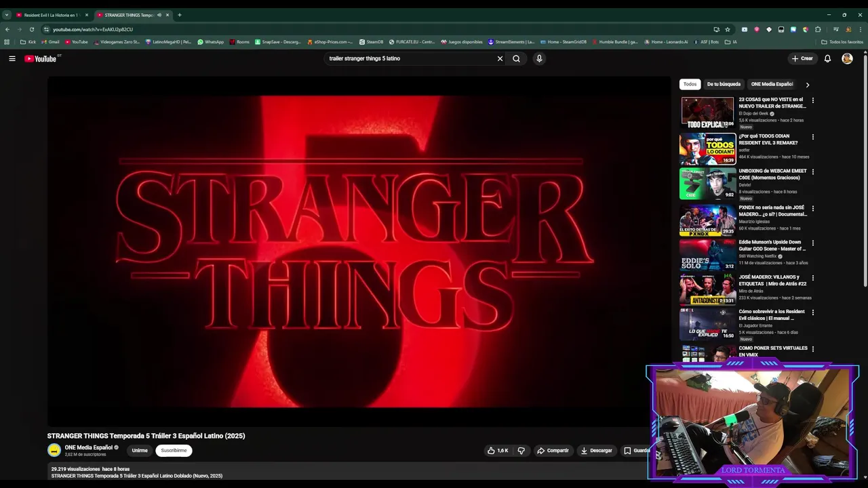868x488 pixels.
Task: Open Cómo sobrevivir a los Resident Evil clásicos
Action: tap(772, 314)
